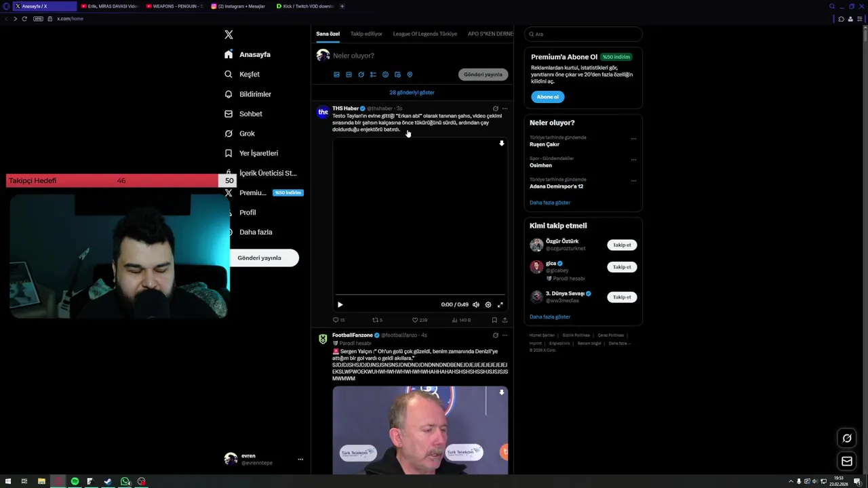This screenshot has width=868, height=488.
Task: Open the X logo at sidebar top
Action: pyautogui.click(x=229, y=35)
